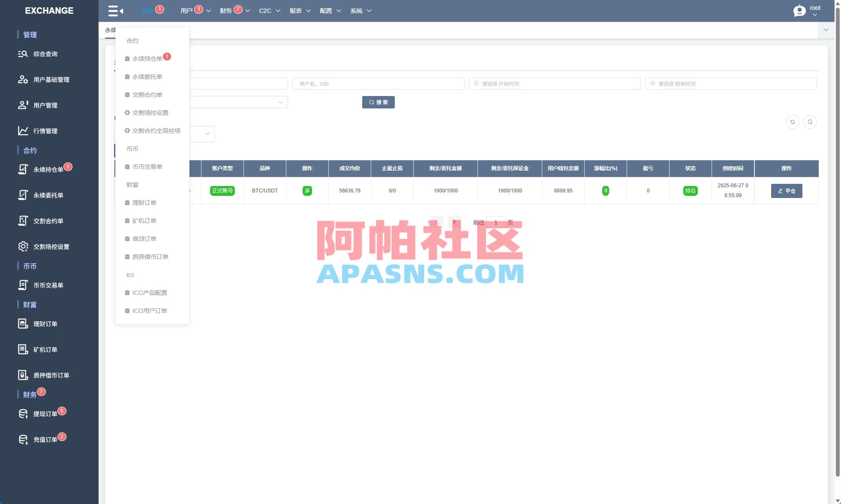Click the 搜索 search button
This screenshot has height=504, width=841.
tap(378, 102)
